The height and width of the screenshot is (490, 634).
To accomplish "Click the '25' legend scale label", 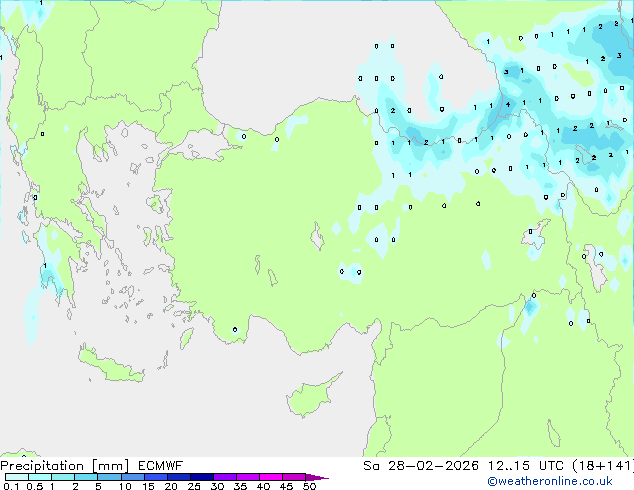I will pyautogui.click(x=194, y=486).
